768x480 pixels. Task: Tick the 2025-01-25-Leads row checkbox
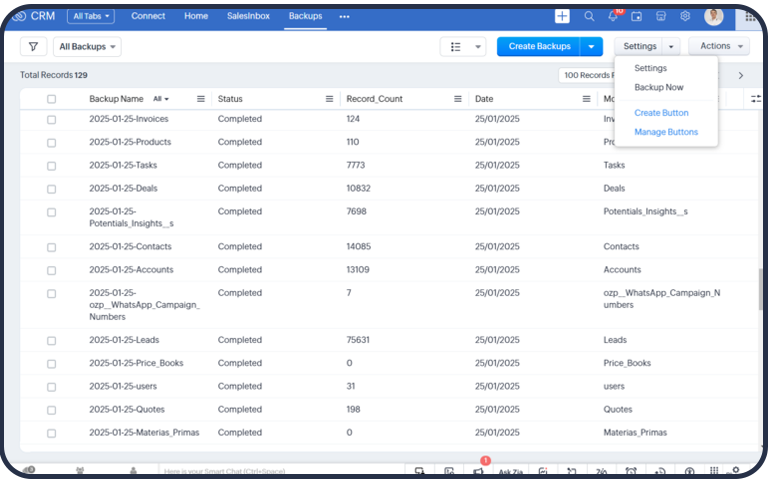click(x=51, y=340)
